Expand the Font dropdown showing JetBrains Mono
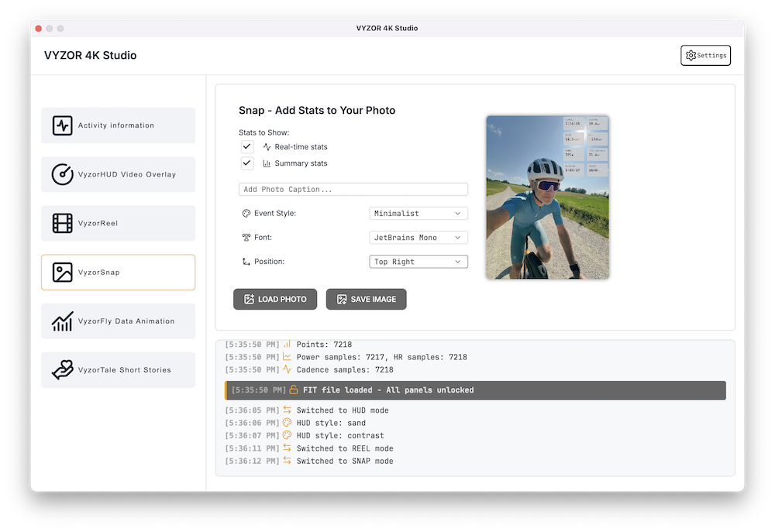 click(x=418, y=238)
